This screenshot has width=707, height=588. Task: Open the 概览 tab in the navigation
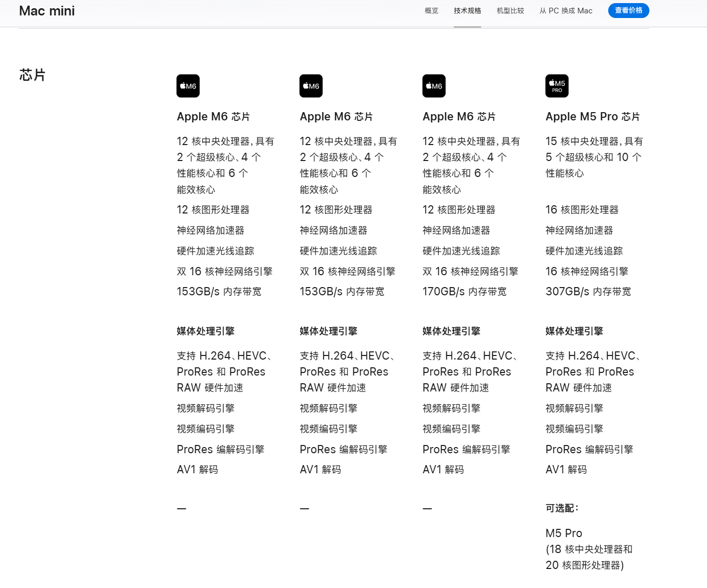(x=432, y=11)
